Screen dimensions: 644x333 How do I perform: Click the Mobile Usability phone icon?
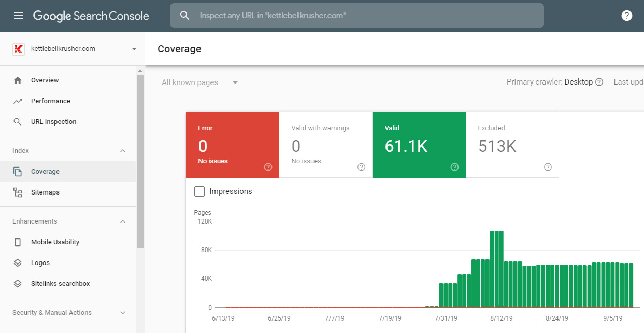point(18,242)
